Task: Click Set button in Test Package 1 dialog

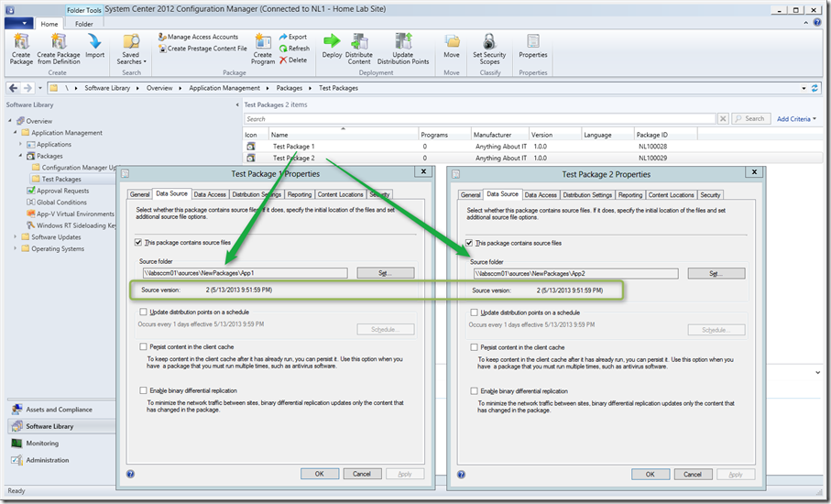Action: (x=386, y=273)
